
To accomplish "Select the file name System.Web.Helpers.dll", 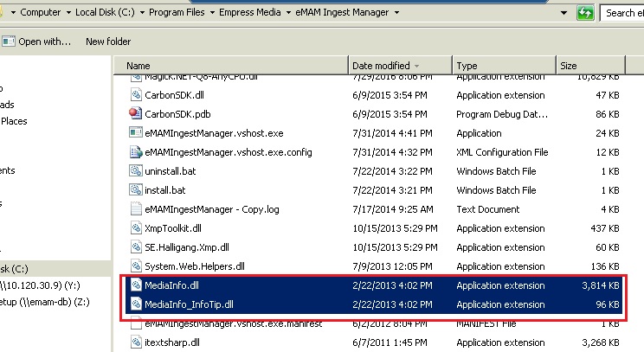I will click(195, 266).
